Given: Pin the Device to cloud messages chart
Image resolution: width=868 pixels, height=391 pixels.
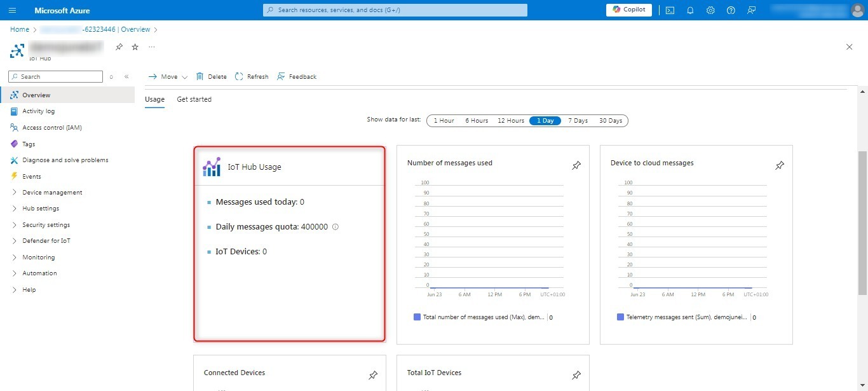Looking at the screenshot, I should (780, 165).
